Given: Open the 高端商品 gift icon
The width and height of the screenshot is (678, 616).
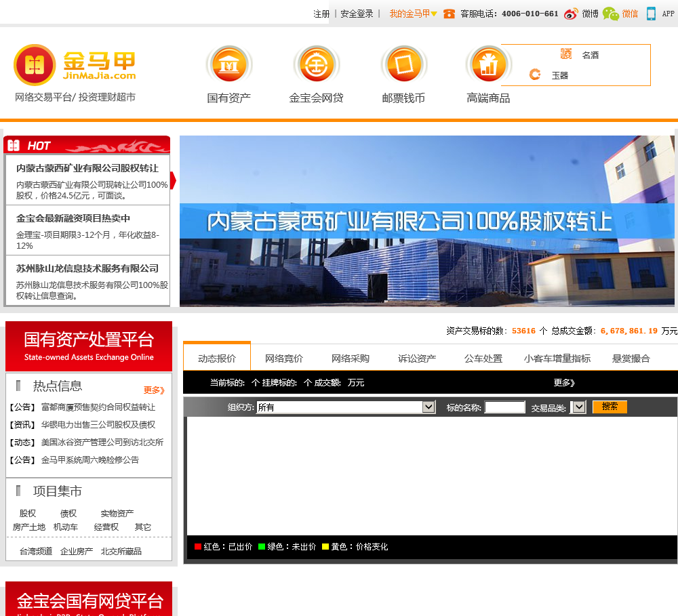Looking at the screenshot, I should [x=489, y=65].
